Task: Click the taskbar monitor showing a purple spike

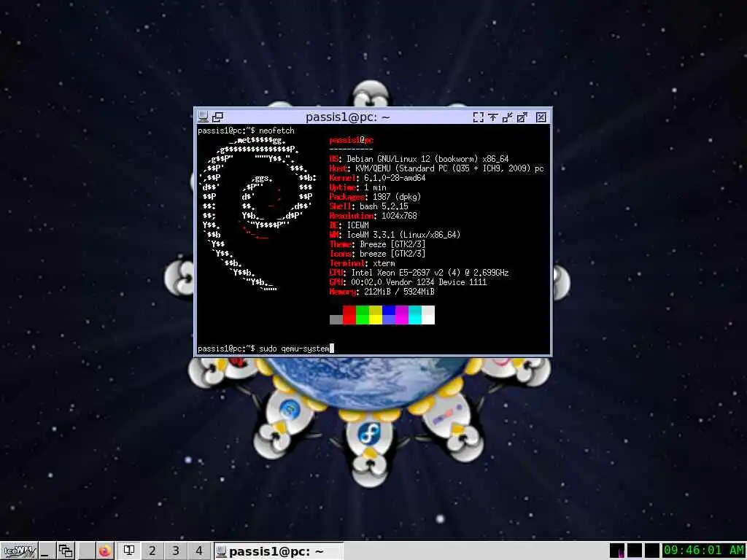Action: coord(617,551)
